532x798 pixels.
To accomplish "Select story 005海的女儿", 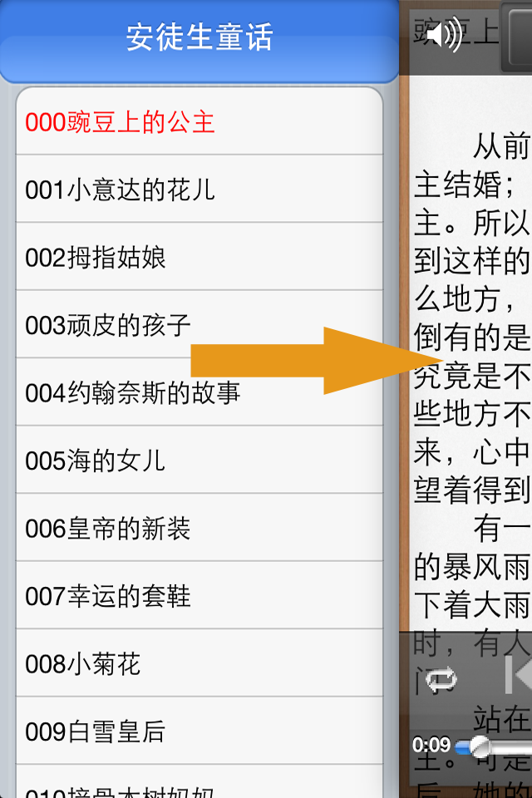I will [199, 460].
